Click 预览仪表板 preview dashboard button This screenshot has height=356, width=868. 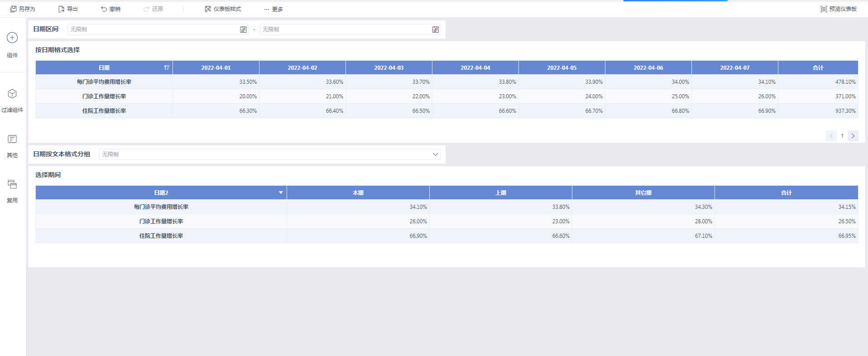tap(839, 9)
